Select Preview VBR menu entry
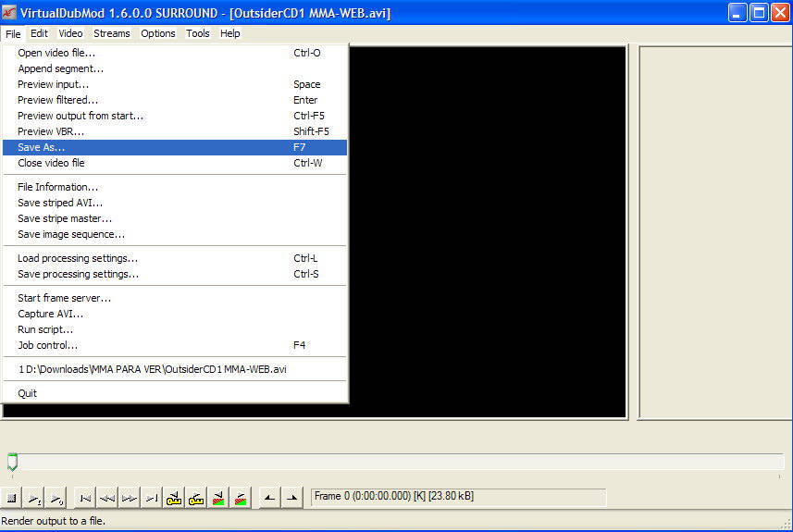The image size is (793, 532). 175,131
